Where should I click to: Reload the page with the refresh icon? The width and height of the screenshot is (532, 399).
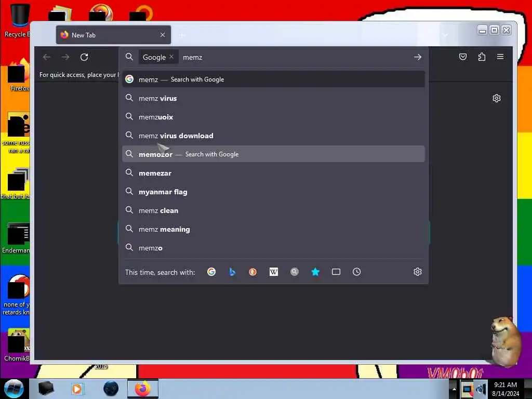click(x=84, y=57)
